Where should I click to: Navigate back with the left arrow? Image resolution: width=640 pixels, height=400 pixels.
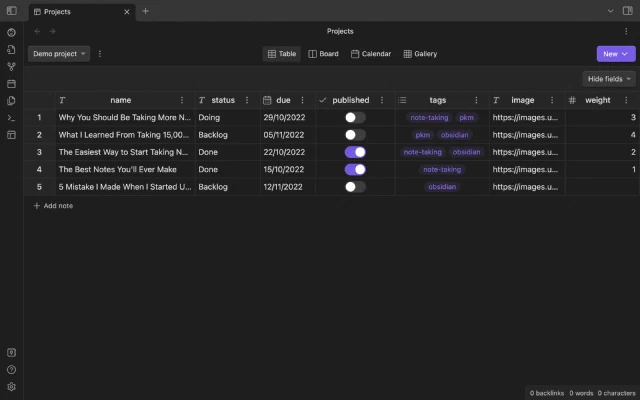click(x=38, y=31)
